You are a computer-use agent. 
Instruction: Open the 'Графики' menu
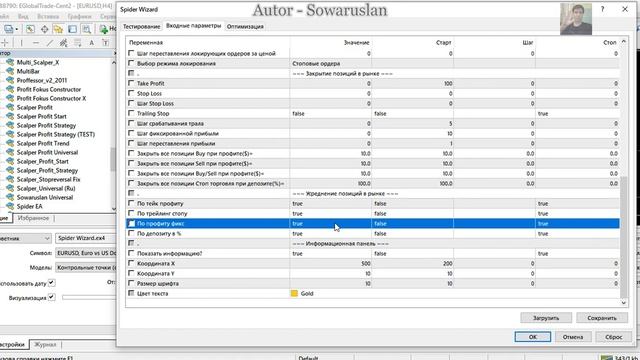tap(80, 16)
